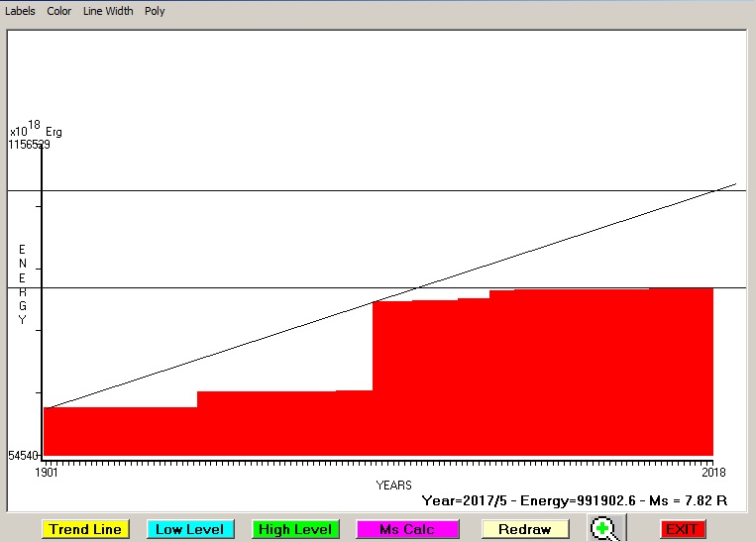Select the YEARS axis title
Viewport: 756px width, 542px height.
(393, 486)
